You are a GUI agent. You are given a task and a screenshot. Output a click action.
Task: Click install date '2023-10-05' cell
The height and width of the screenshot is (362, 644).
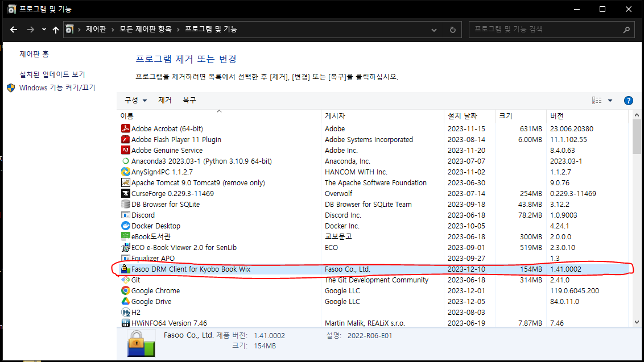pos(466,226)
